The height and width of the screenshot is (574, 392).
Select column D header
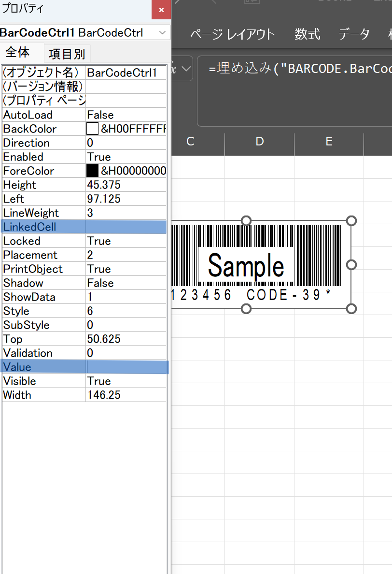point(260,142)
